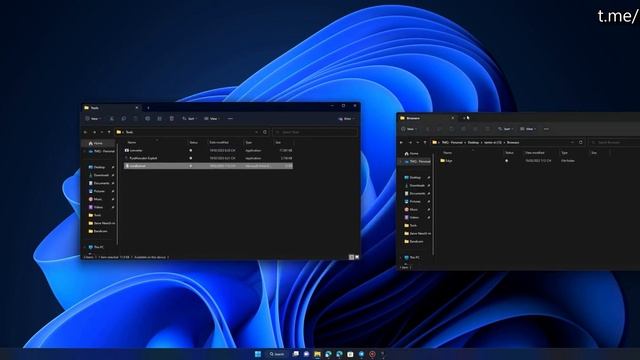Click Personal breadcrumb in Browsers address bar

pos(452,142)
